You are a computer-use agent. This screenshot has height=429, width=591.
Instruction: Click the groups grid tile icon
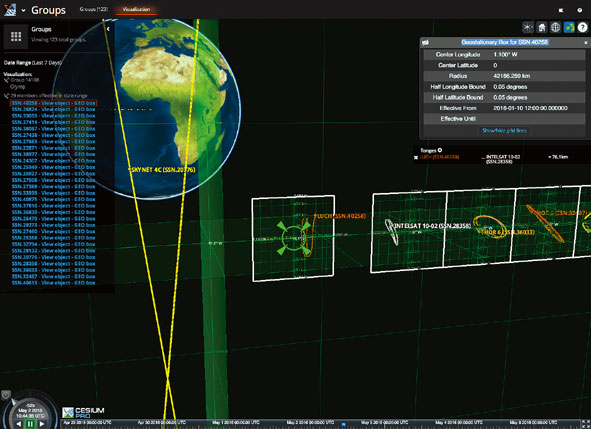tap(16, 36)
